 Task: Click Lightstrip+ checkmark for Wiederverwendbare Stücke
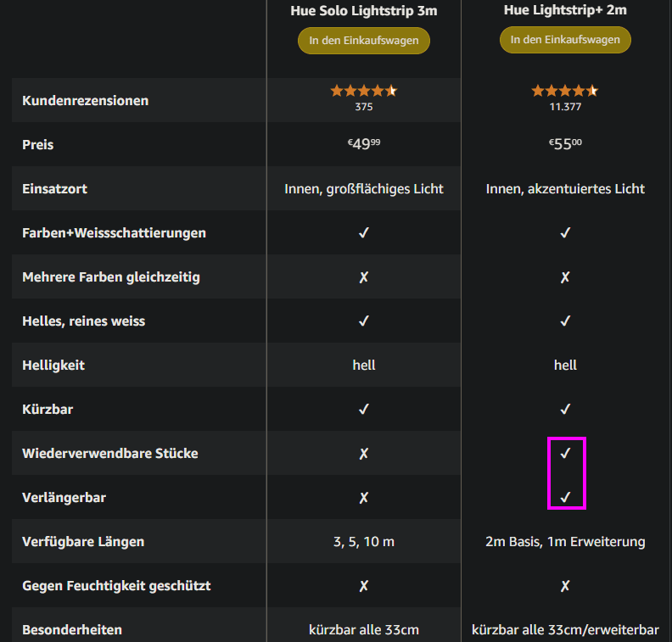click(x=565, y=453)
